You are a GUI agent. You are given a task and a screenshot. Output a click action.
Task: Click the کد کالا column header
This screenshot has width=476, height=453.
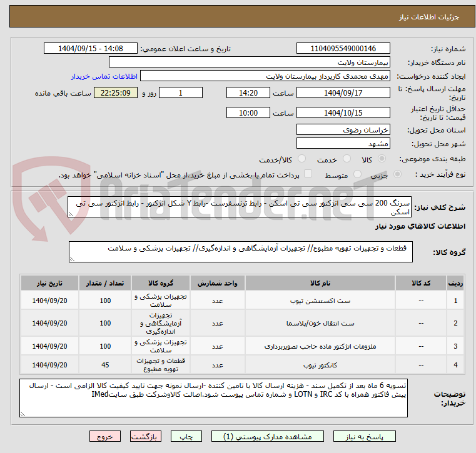click(421, 283)
